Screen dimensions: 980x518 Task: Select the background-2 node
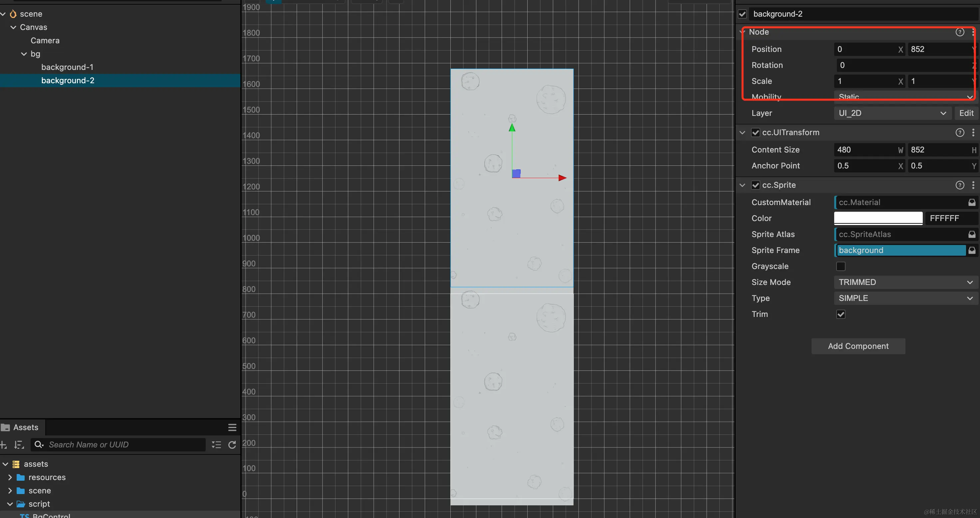tap(68, 81)
